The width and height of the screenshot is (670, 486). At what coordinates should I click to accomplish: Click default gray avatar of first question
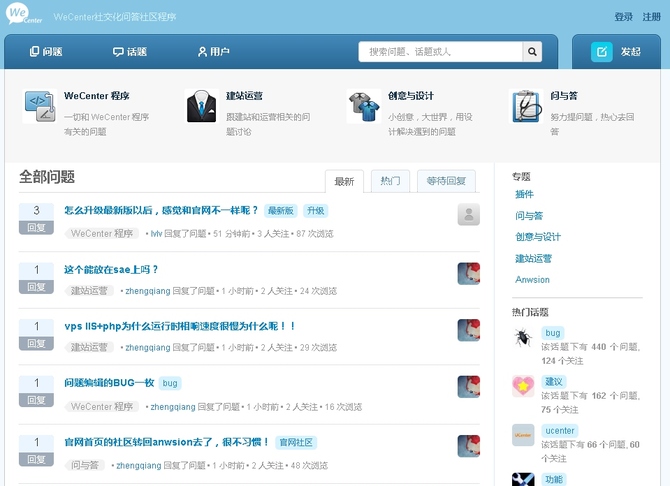[469, 214]
